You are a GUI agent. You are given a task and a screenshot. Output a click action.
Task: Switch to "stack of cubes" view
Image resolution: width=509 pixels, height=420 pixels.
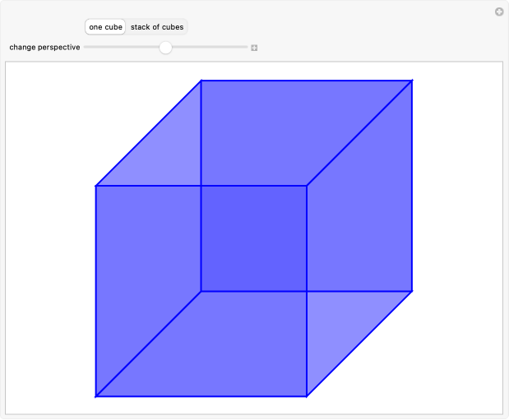157,27
